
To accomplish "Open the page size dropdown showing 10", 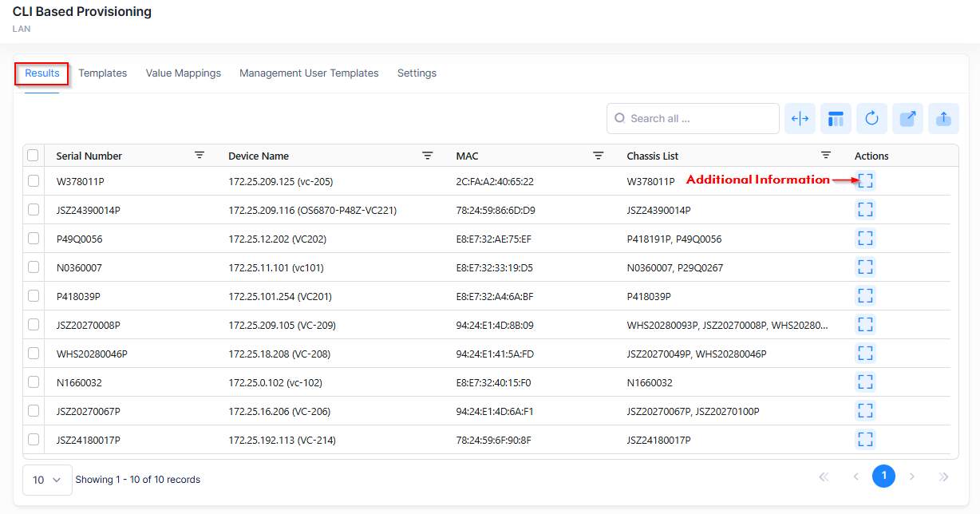I will (x=47, y=480).
